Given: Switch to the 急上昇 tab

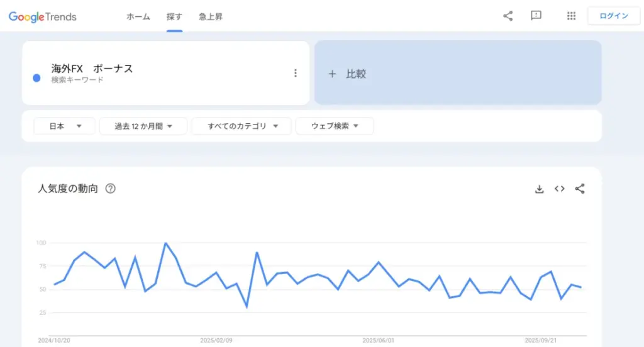Looking at the screenshot, I should click(x=211, y=17).
